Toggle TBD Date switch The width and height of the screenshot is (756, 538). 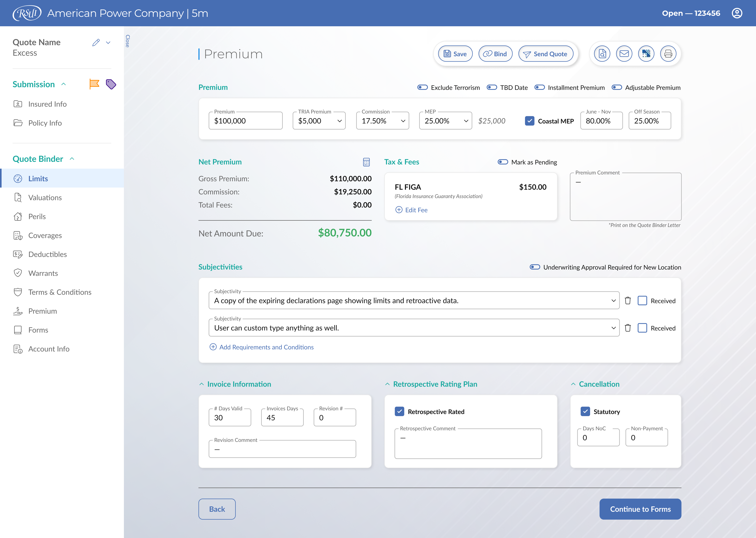(x=492, y=87)
